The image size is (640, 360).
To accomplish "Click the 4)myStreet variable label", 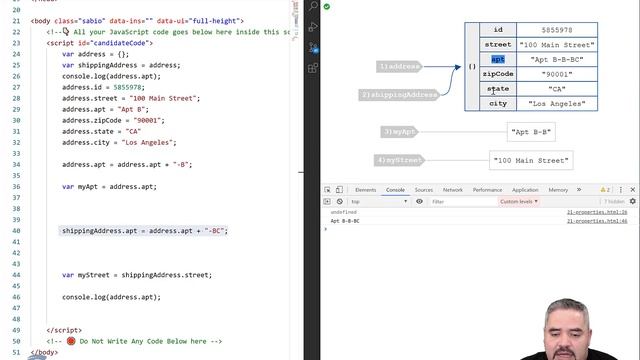I will (x=399, y=160).
